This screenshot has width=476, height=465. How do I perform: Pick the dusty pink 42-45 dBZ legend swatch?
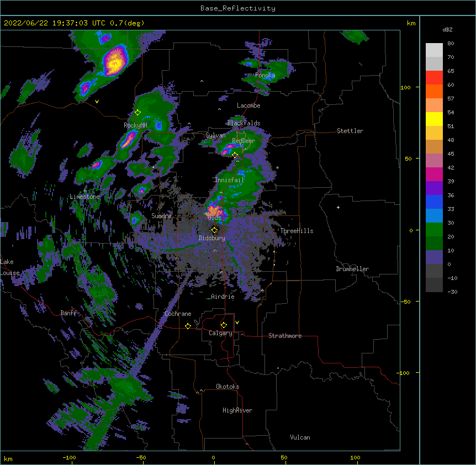pos(434,161)
